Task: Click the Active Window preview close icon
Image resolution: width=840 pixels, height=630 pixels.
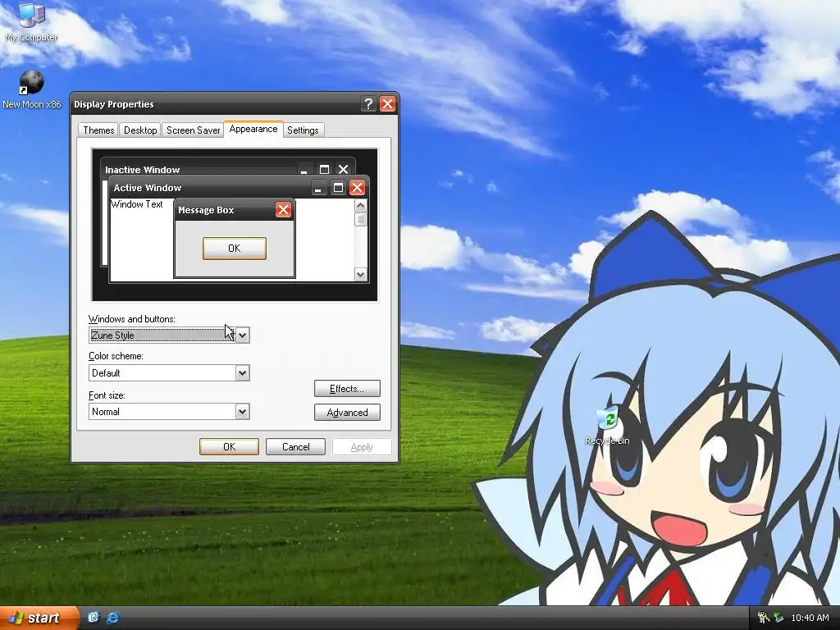Action: (357, 188)
